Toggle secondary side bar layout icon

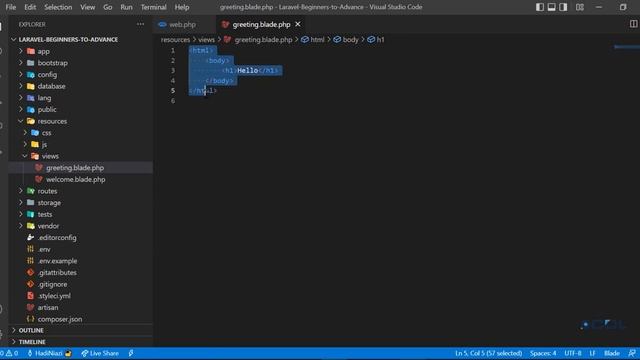563,7
